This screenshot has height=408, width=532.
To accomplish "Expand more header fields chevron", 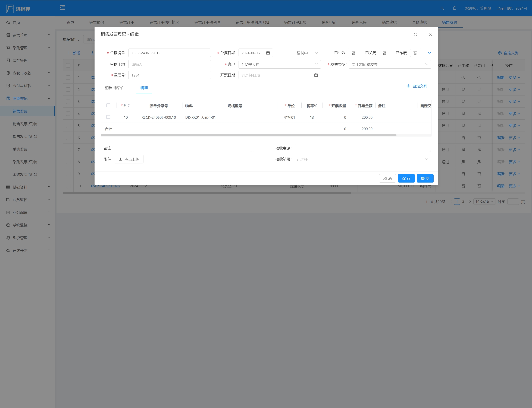I will click(429, 53).
